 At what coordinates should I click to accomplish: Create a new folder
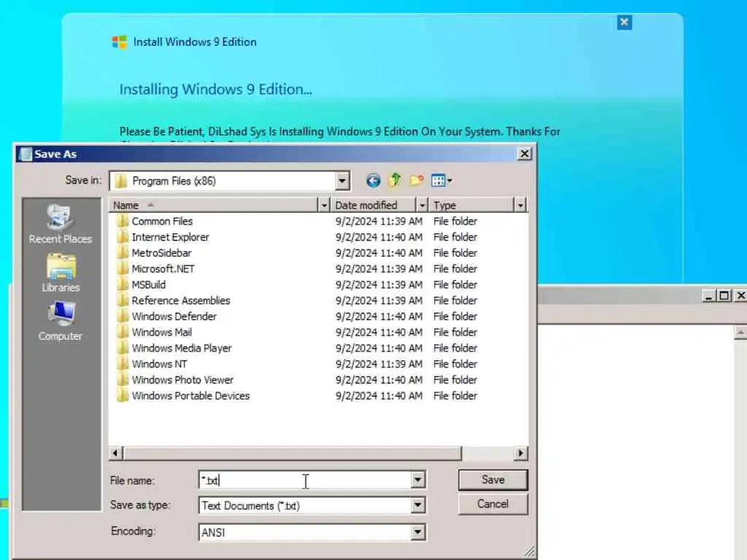[417, 181]
